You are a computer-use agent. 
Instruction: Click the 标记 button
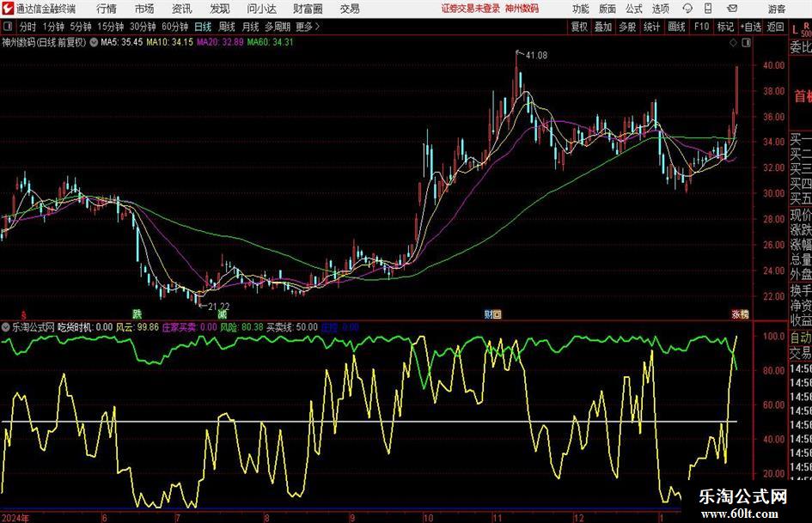(725, 27)
